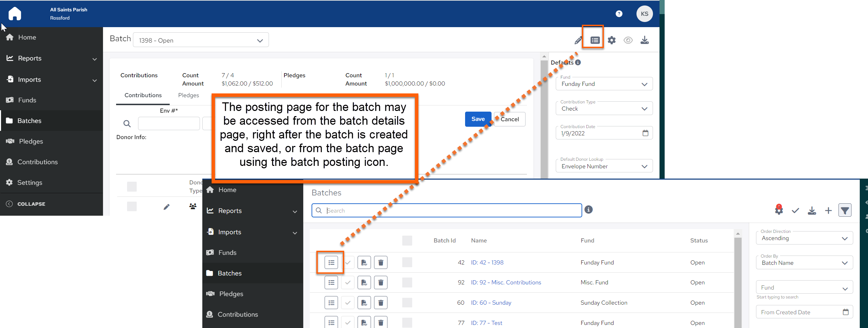Screen dimensions: 868x328
Task: Open posting icon for batch 42
Action: click(331, 262)
